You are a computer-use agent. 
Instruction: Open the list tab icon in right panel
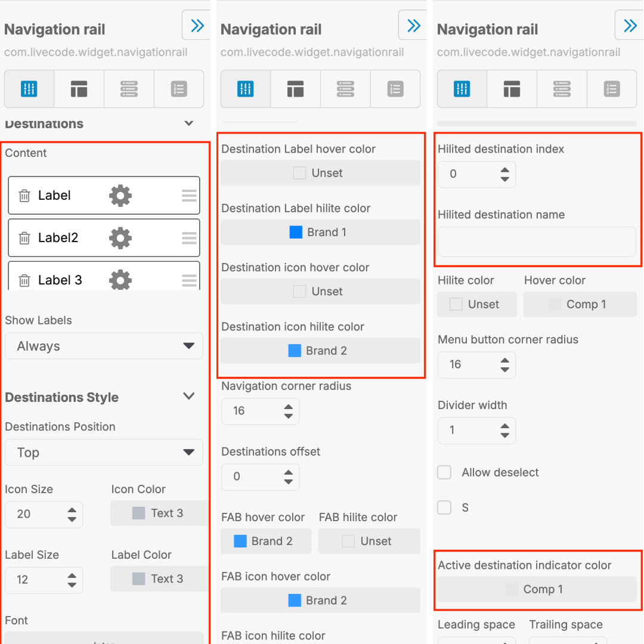pos(612,89)
